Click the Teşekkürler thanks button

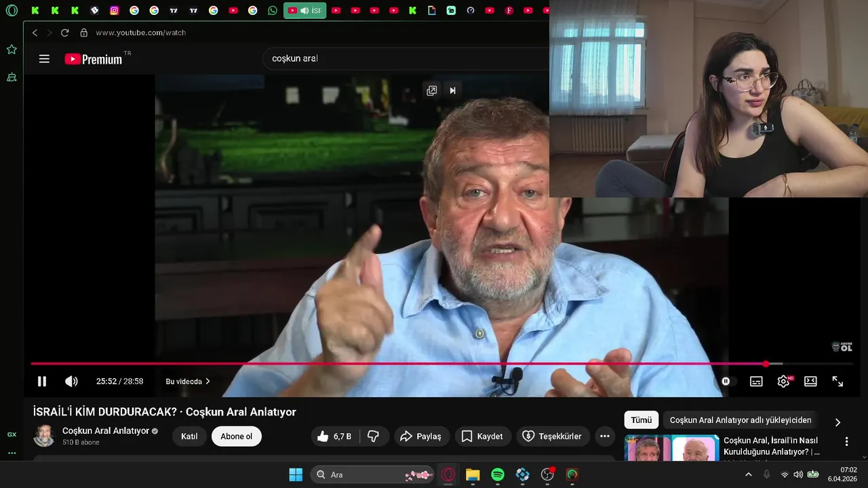click(x=553, y=436)
